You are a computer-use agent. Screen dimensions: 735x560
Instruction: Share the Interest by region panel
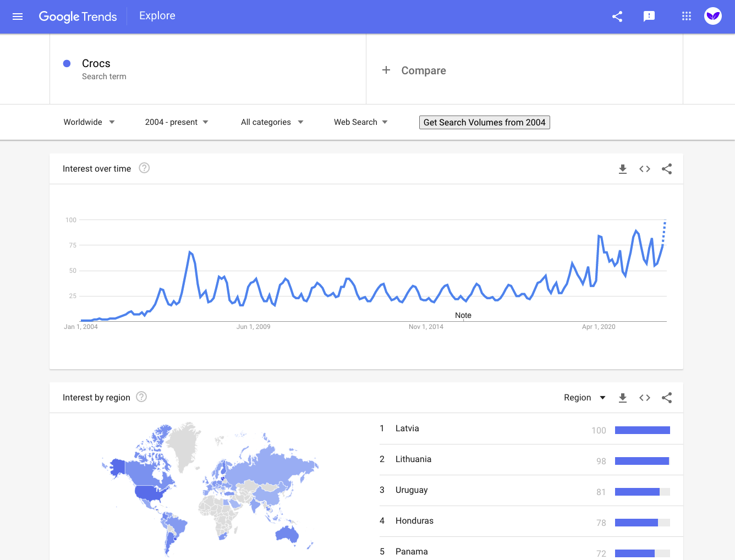667,397
